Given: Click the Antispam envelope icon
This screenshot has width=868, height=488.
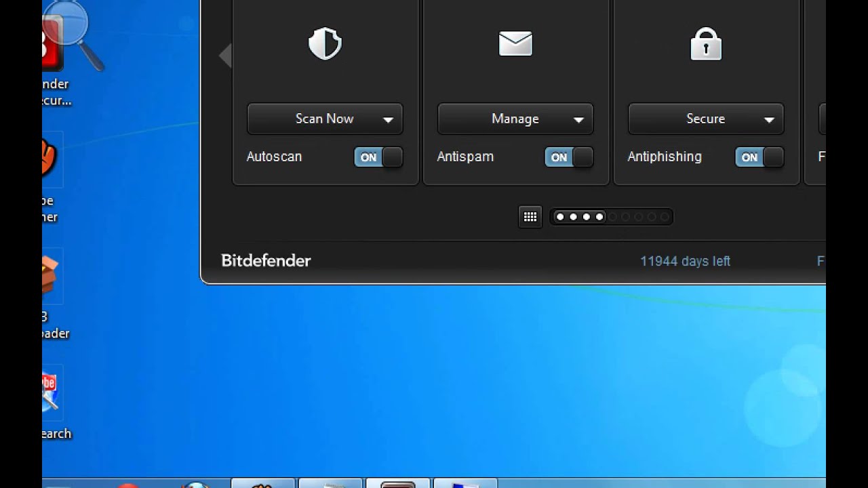Looking at the screenshot, I should [515, 43].
